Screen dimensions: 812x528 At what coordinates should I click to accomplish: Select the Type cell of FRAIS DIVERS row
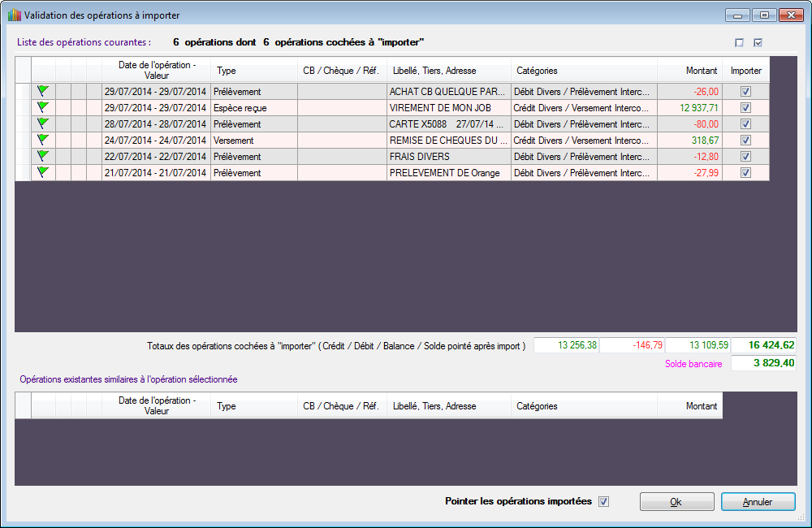(x=253, y=157)
